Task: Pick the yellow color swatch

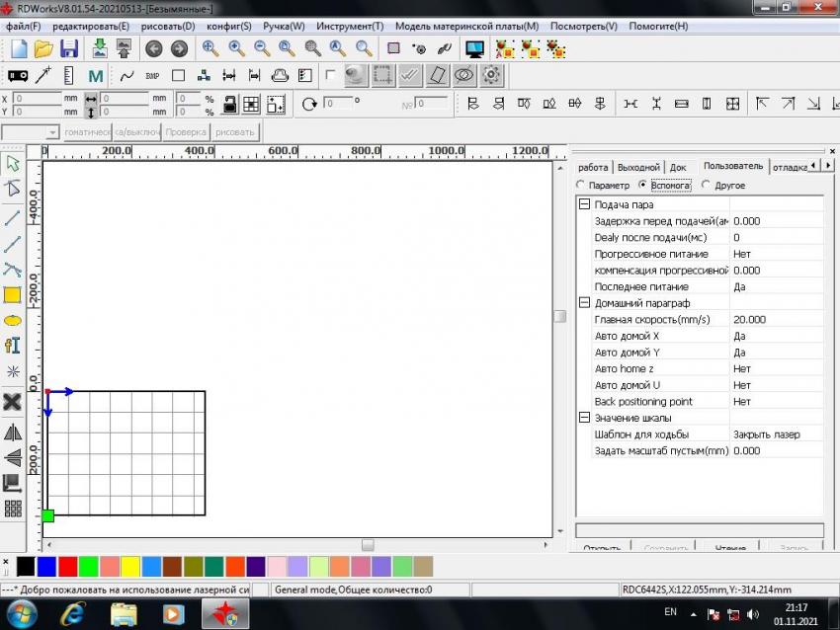Action: pos(129,566)
